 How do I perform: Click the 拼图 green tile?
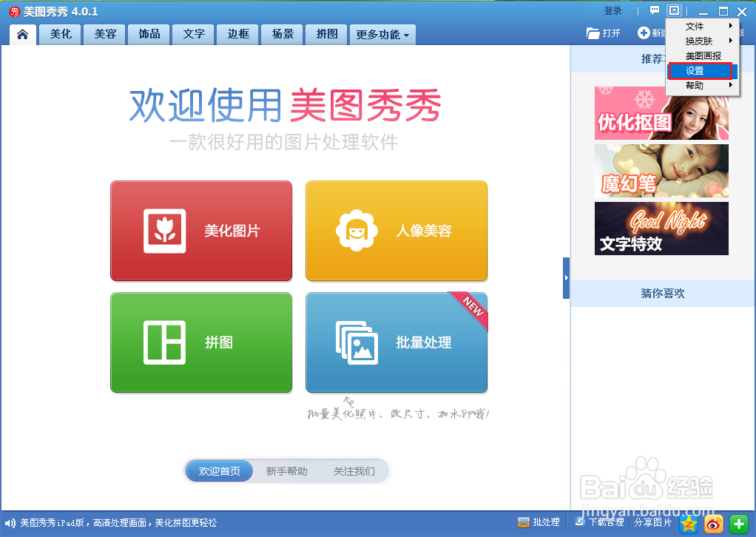(x=201, y=342)
